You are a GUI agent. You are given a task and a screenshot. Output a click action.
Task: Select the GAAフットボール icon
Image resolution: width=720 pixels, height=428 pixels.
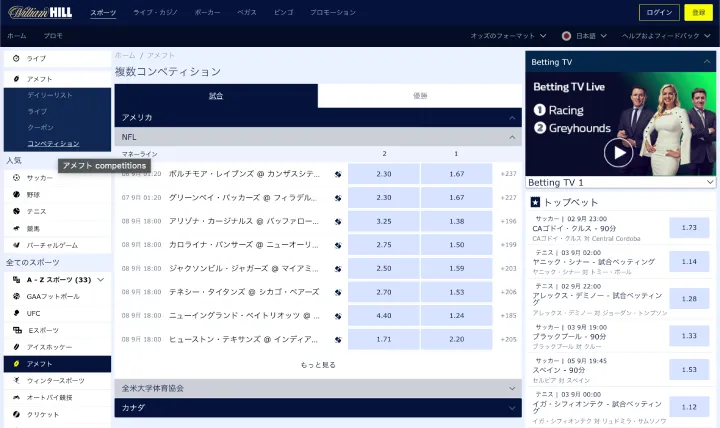(x=16, y=296)
